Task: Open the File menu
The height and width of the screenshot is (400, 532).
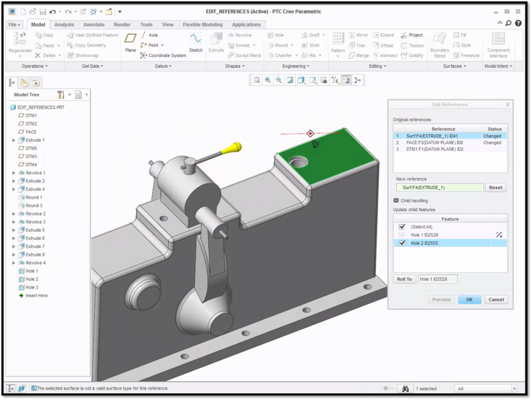Action: (x=15, y=24)
